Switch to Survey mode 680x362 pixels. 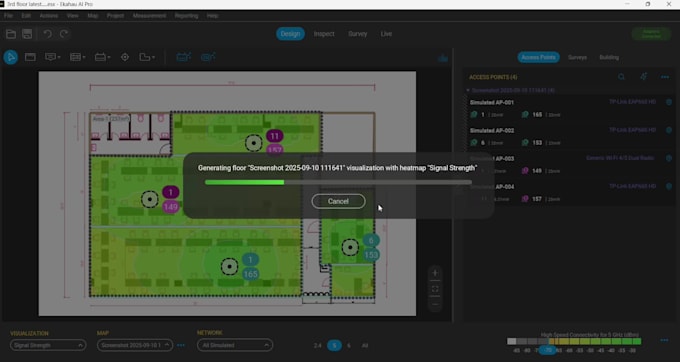tap(357, 34)
